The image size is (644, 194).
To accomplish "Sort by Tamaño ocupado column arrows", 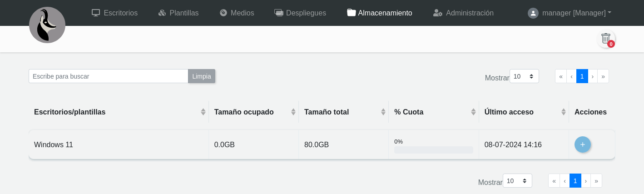I will point(293,112).
